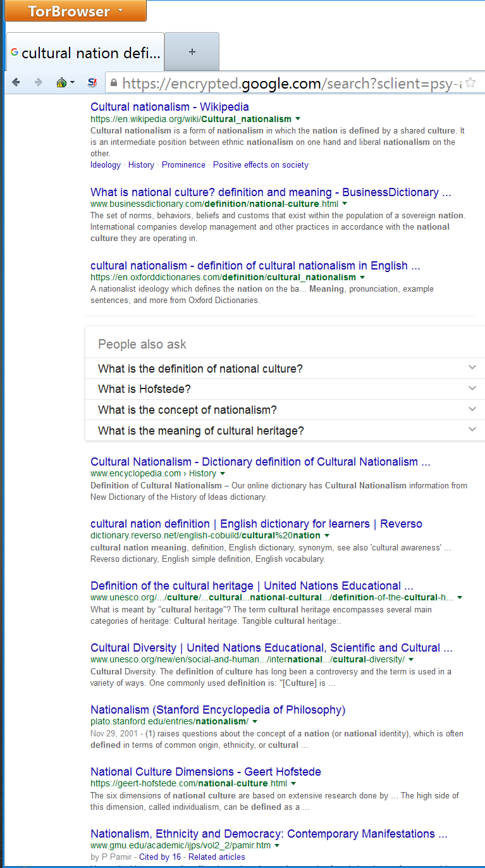Click the browser Back arrow button

click(x=16, y=82)
